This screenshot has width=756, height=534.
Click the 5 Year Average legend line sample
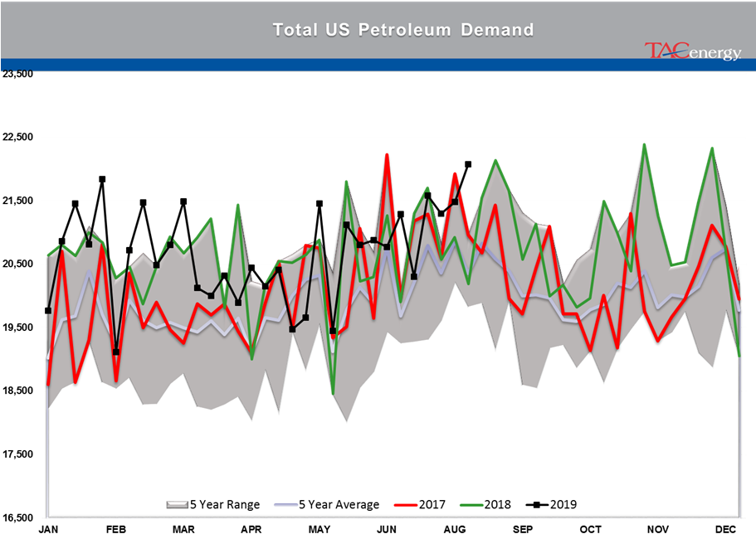click(x=285, y=504)
